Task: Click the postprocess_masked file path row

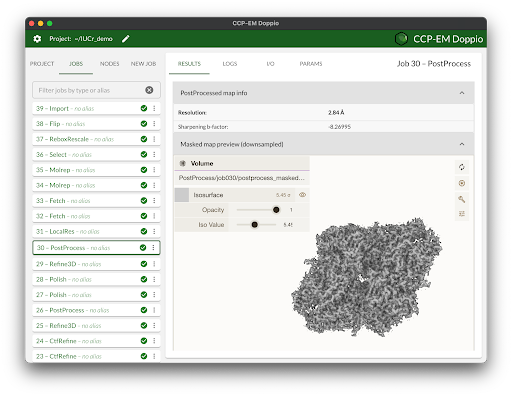Action: coord(242,178)
